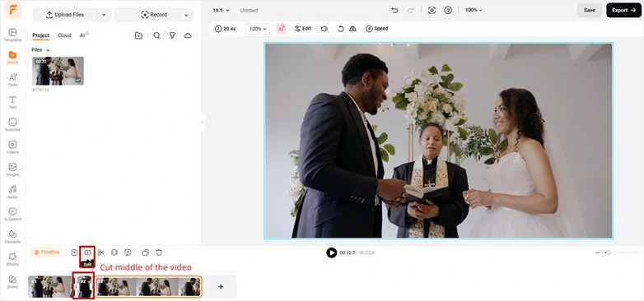Open the Media sidebar panel
This screenshot has height=301, width=644.
pyautogui.click(x=12, y=57)
